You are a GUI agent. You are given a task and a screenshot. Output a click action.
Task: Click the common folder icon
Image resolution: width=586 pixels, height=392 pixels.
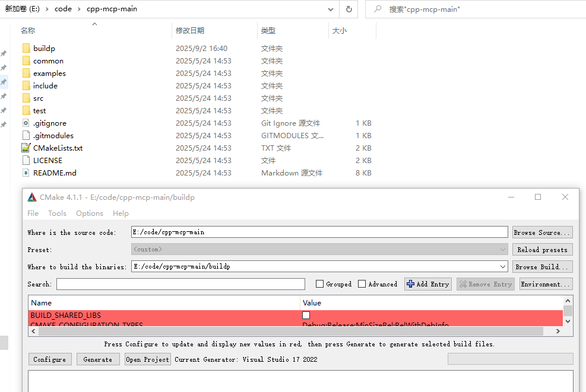26,61
